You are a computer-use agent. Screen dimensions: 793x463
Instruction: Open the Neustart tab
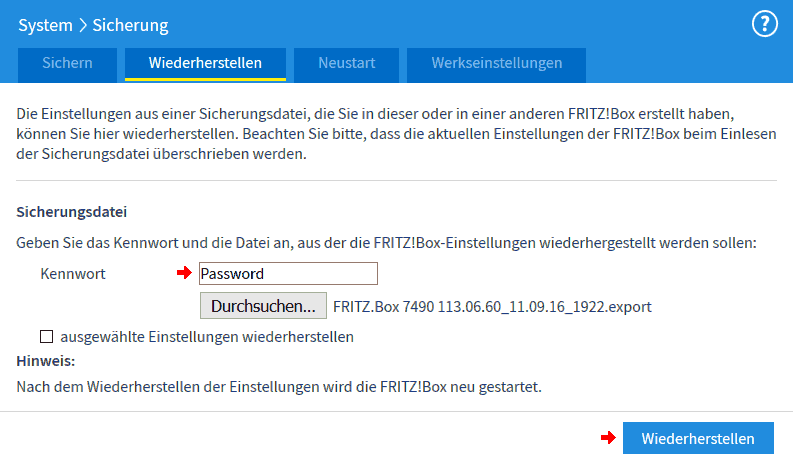(346, 65)
